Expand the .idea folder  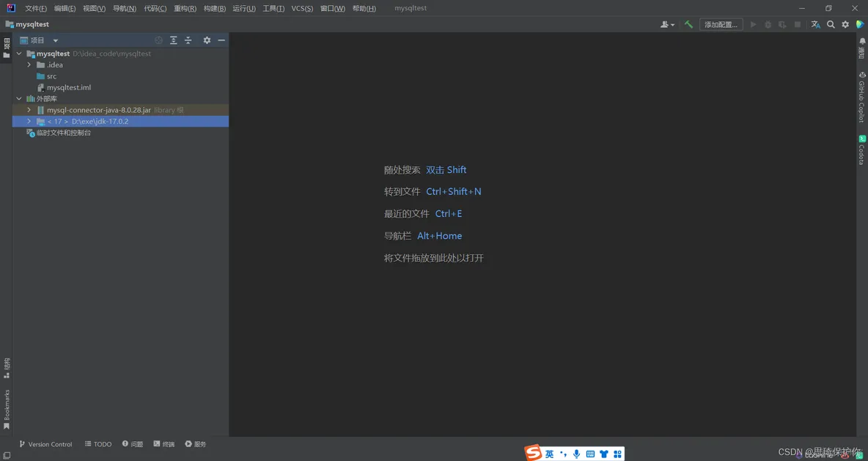(x=29, y=64)
